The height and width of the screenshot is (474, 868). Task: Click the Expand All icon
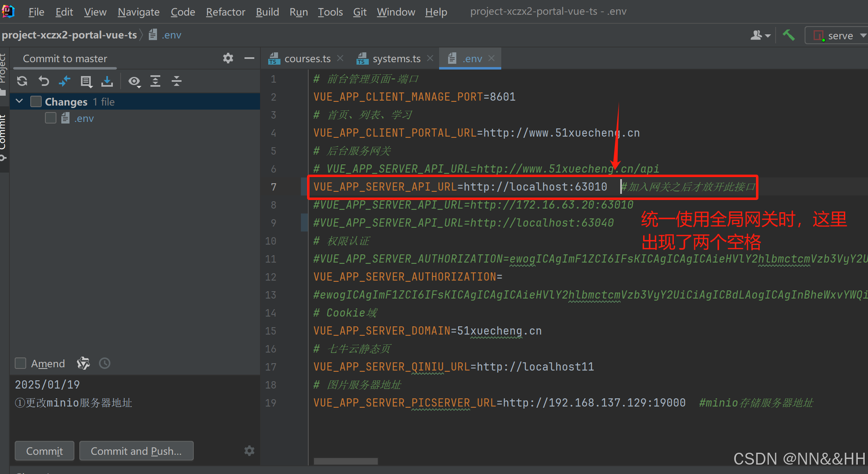(155, 81)
